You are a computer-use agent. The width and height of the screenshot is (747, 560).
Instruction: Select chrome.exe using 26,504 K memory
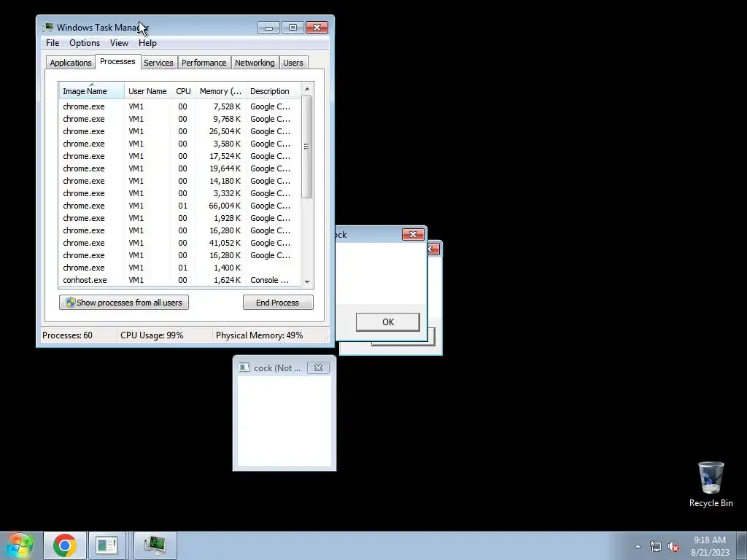(180, 131)
